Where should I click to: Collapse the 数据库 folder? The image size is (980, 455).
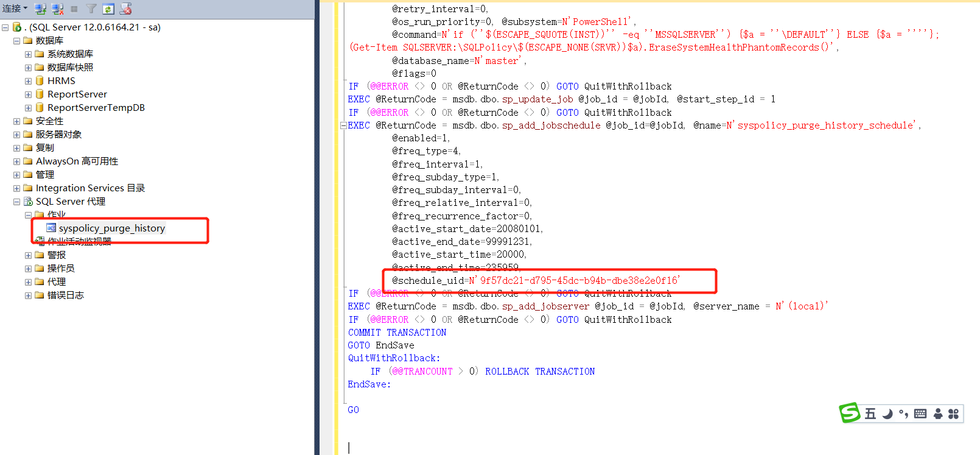click(x=16, y=41)
